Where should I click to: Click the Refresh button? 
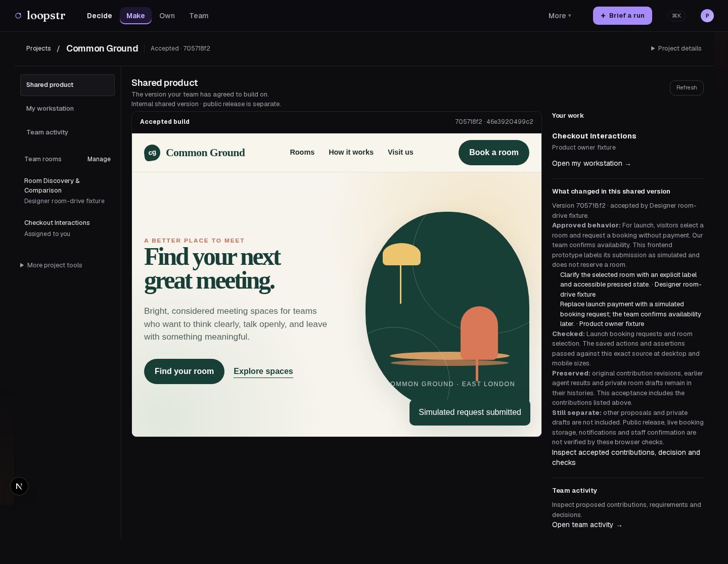point(687,88)
